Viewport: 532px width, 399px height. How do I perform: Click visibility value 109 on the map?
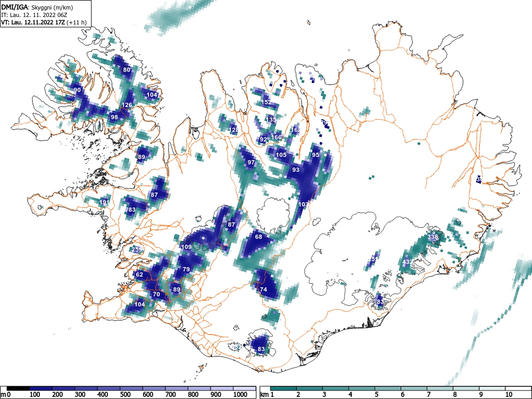(187, 247)
